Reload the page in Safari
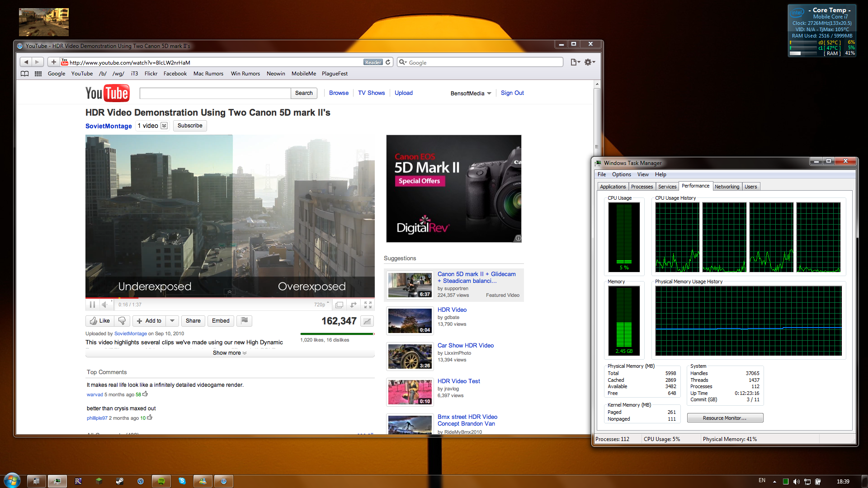 point(388,62)
